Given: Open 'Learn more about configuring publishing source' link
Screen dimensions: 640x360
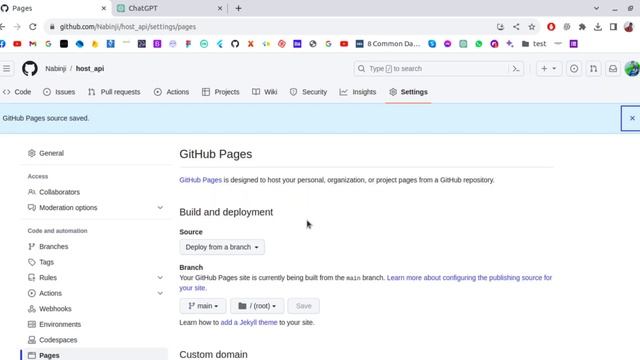Looking at the screenshot, I should tap(469, 278).
